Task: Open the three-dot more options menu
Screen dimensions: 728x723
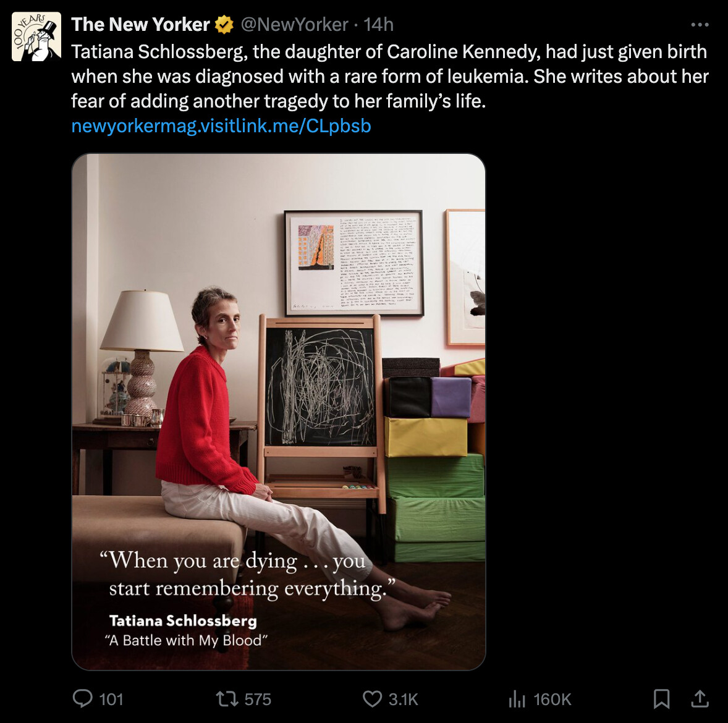Action: pyautogui.click(x=700, y=25)
